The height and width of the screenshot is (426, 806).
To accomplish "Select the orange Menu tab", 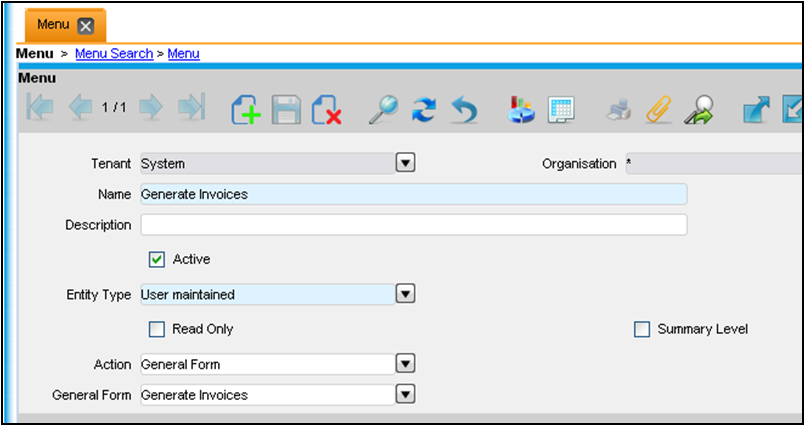I will [x=54, y=24].
